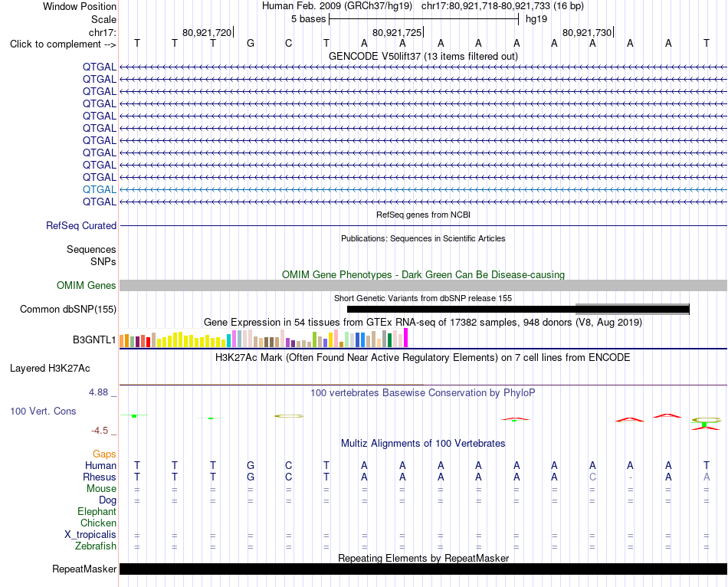The height and width of the screenshot is (587, 728).
Task: Open 'Short Genetic Variants from dbSNP release 155'
Action: click(423, 298)
